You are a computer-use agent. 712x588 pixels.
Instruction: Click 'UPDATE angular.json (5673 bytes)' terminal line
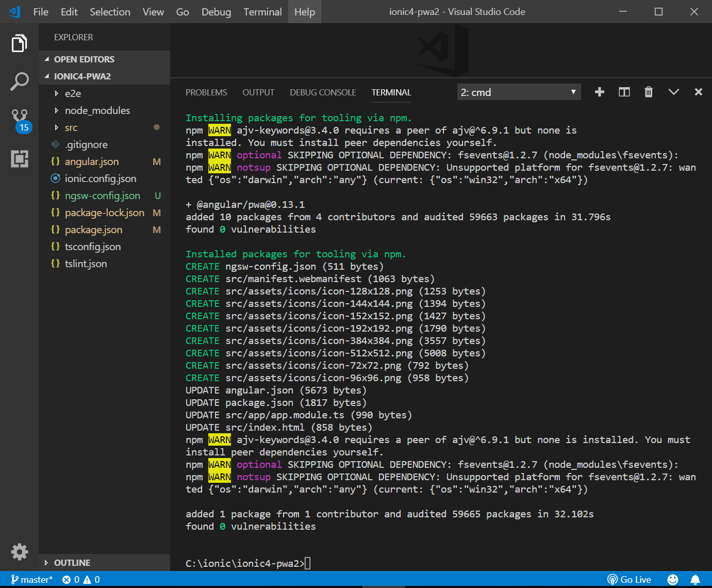point(276,390)
